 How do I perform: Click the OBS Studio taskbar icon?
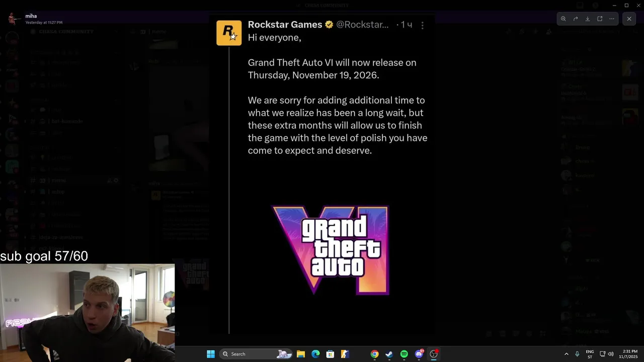(x=434, y=354)
